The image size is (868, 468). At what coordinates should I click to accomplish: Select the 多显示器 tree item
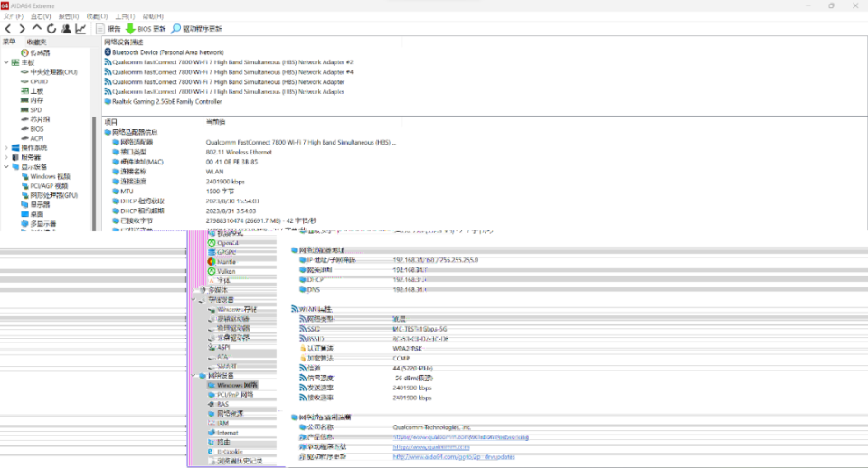click(38, 223)
